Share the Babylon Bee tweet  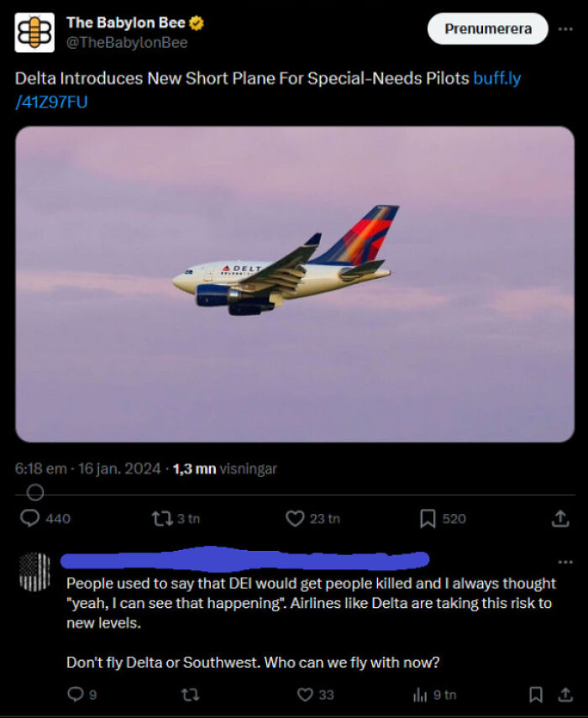coord(560,519)
